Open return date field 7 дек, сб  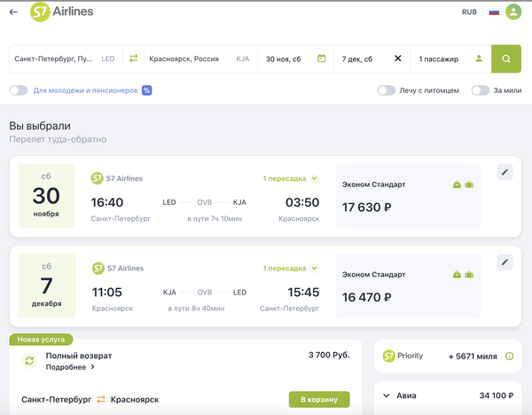point(372,59)
